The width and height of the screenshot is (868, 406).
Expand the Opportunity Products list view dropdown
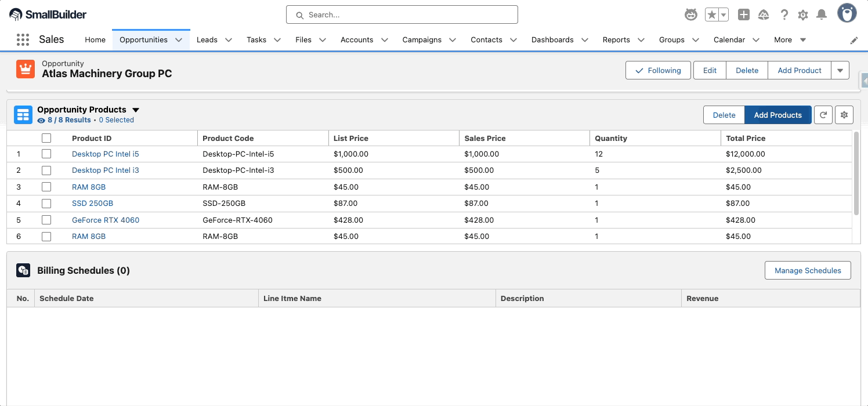coord(136,110)
